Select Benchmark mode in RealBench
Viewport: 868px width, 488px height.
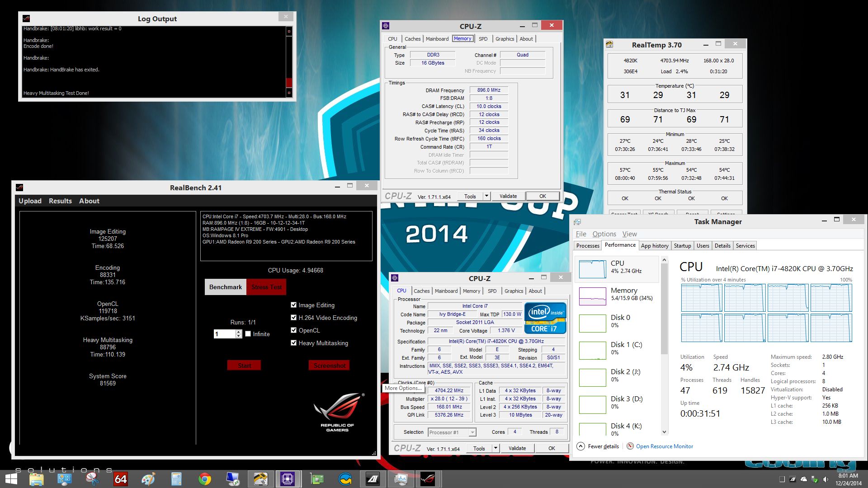pos(226,287)
